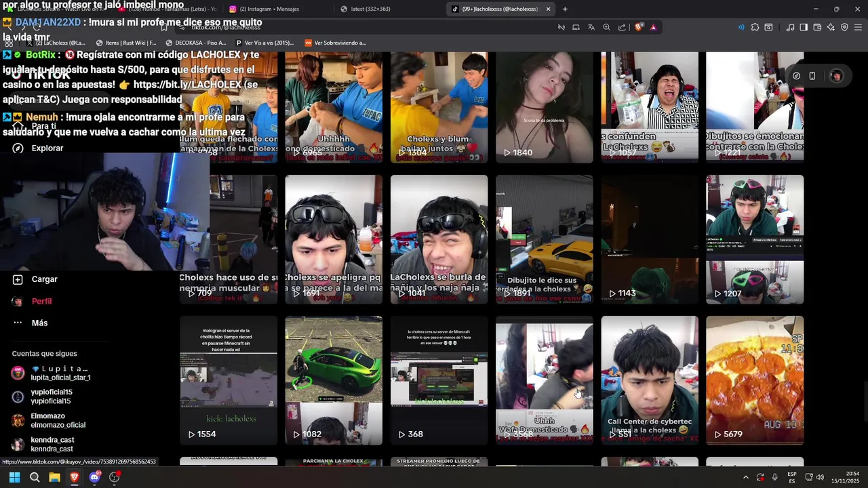Open the girl selfie video with 1840 views
This screenshot has height=488, width=868.
[544, 107]
